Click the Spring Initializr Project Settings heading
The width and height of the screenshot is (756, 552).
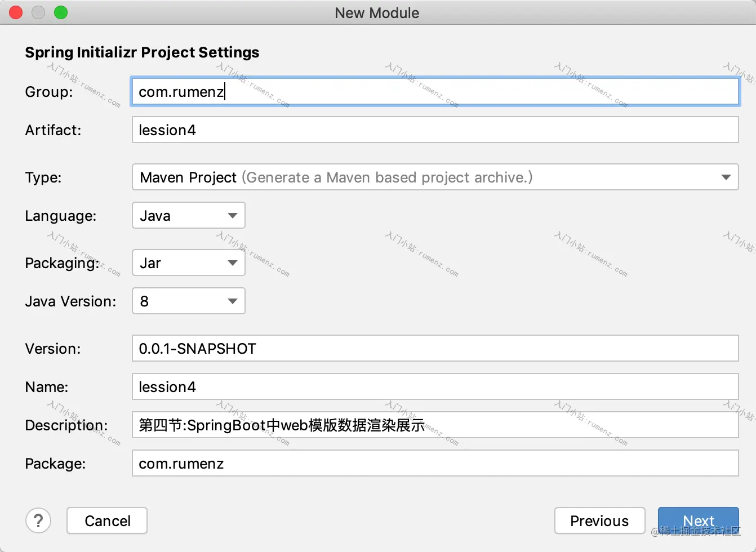pyautogui.click(x=142, y=52)
